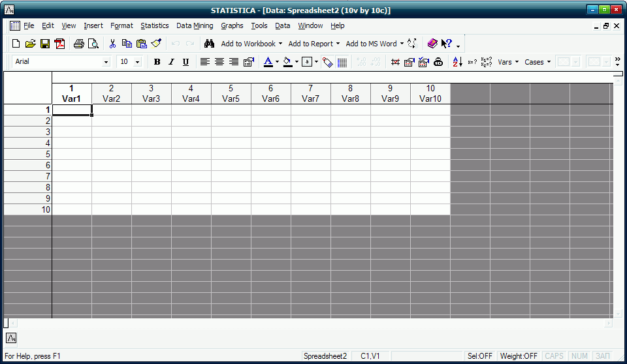The width and height of the screenshot is (627, 364).
Task: Toggle Bold formatting
Action: point(157,62)
